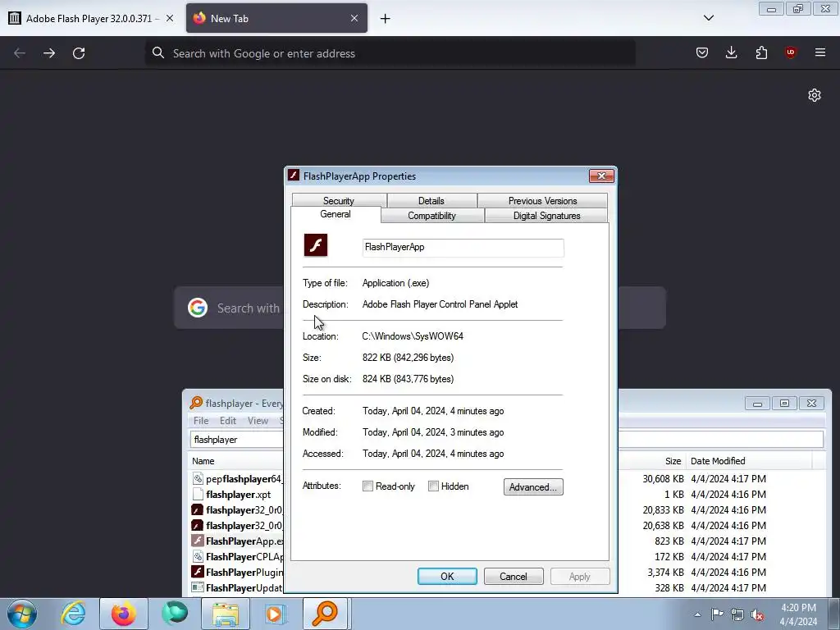This screenshot has height=630, width=840.
Task: Open the File menu in Everything
Action: (201, 421)
